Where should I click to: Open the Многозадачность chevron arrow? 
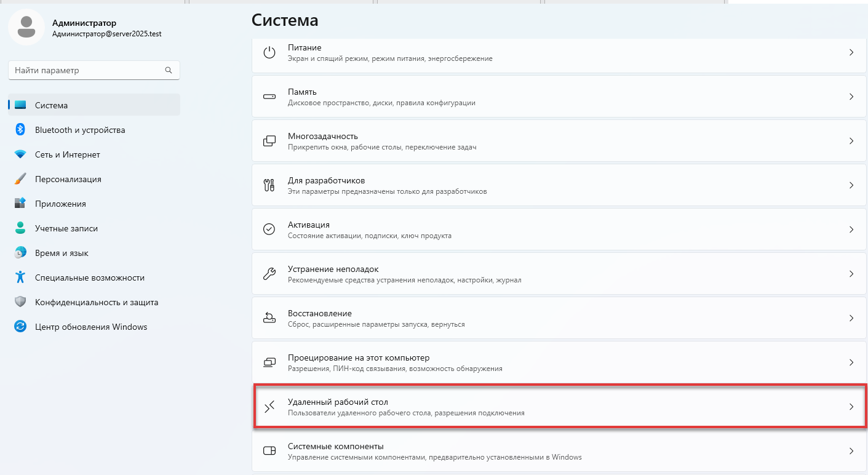point(851,141)
